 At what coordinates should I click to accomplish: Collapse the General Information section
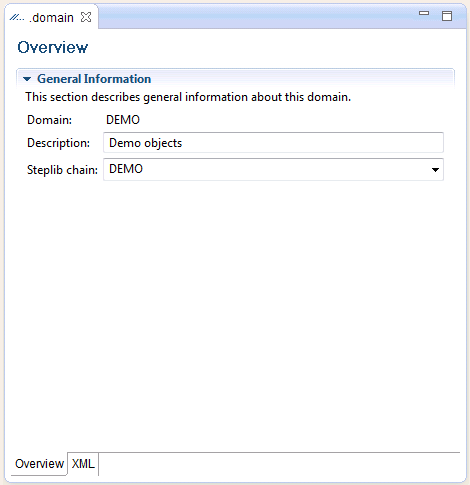[27, 79]
